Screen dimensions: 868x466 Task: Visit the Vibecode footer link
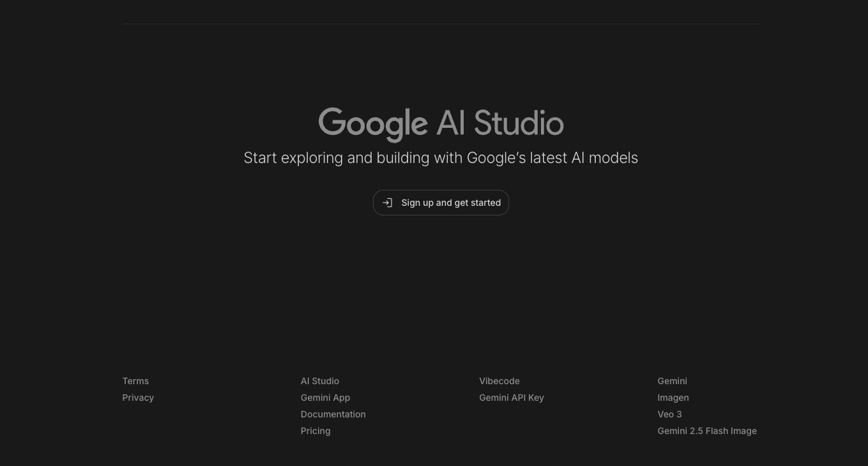pyautogui.click(x=499, y=381)
